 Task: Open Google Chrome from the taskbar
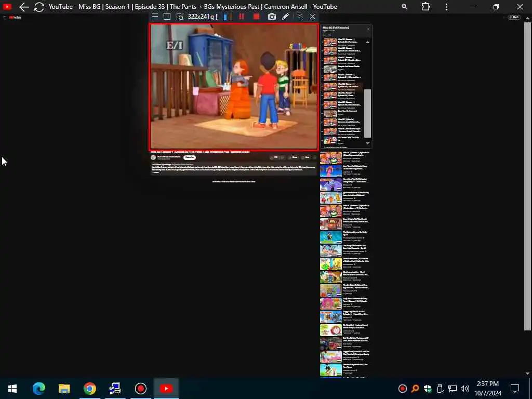pyautogui.click(x=89, y=389)
